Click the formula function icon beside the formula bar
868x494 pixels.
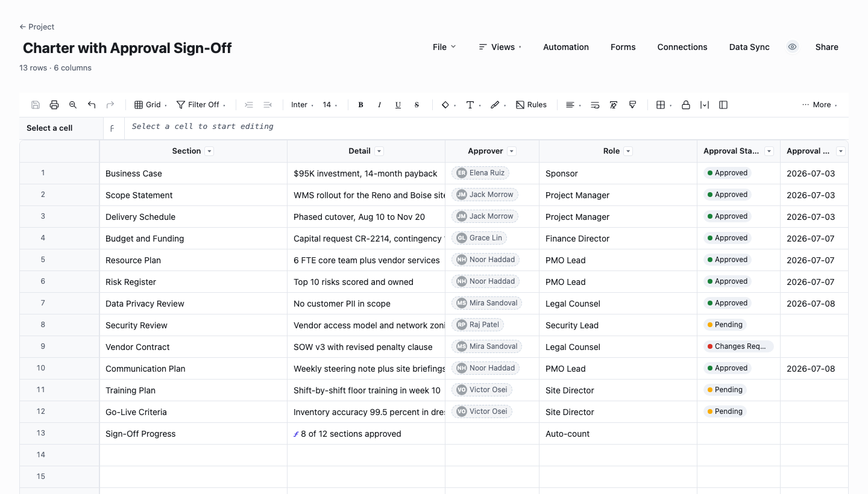pos(112,128)
